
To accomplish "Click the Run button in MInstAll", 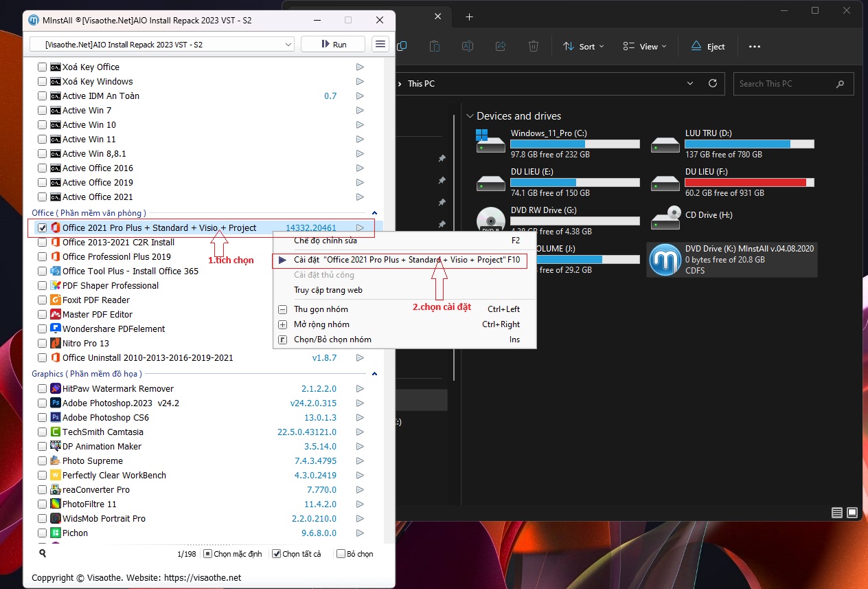I will [x=333, y=44].
